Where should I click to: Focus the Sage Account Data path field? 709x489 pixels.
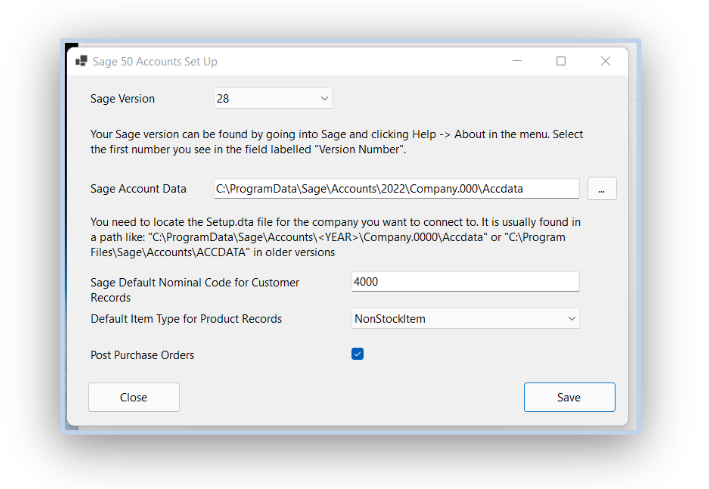pos(397,189)
